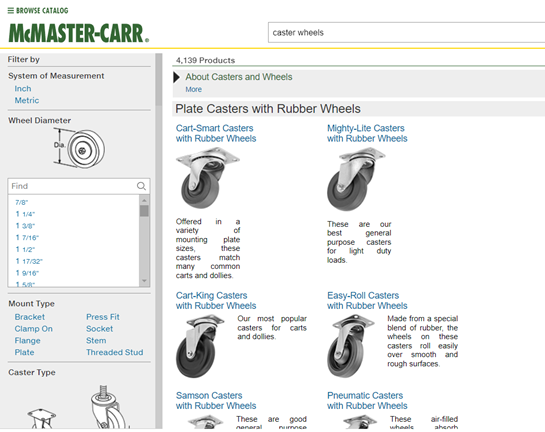Select 1 7/16" wheel diameter
Screen dimensions: 545x432
[x=27, y=238]
